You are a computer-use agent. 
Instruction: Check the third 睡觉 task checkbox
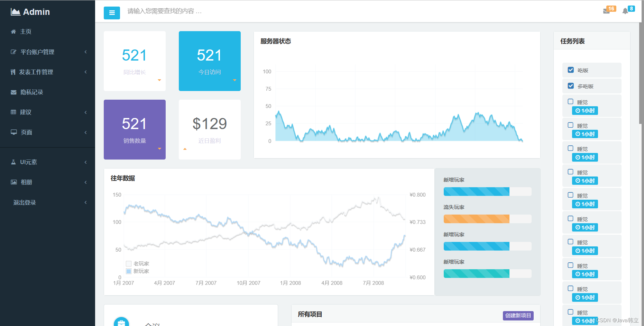coord(571,148)
